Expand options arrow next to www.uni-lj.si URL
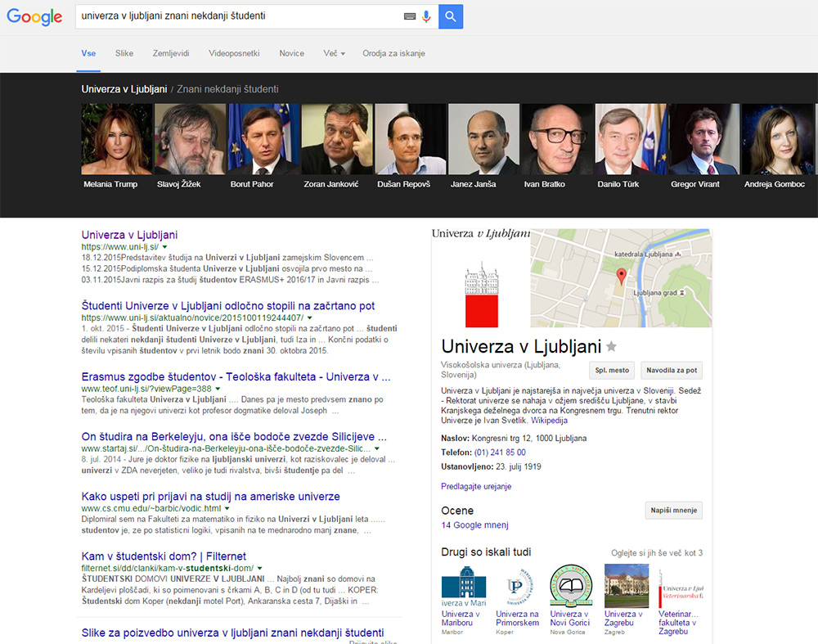 (x=165, y=247)
